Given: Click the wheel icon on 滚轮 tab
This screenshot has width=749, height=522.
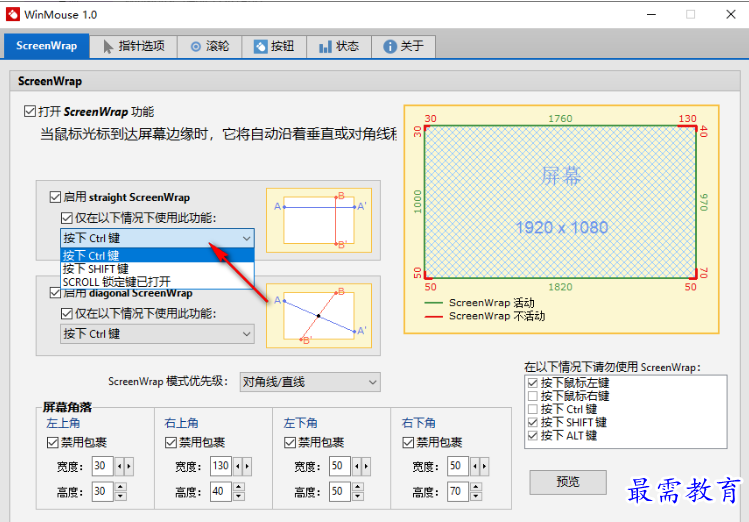Looking at the screenshot, I should (x=196, y=47).
